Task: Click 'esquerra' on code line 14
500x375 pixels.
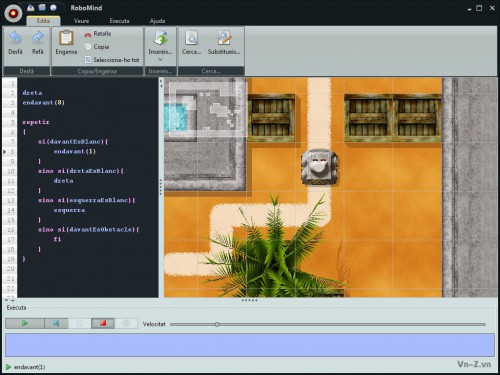Action: click(69, 210)
